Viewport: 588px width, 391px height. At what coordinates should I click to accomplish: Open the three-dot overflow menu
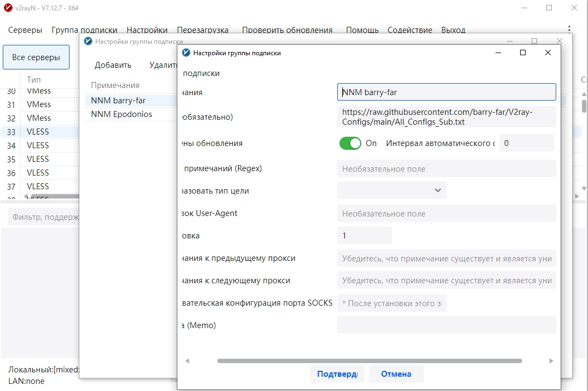(x=569, y=29)
